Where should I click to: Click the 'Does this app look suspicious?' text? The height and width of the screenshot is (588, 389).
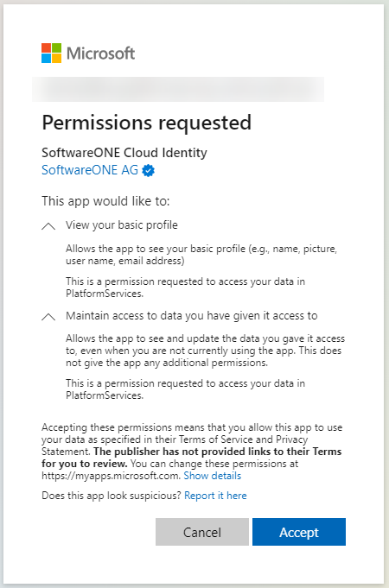[112, 496]
